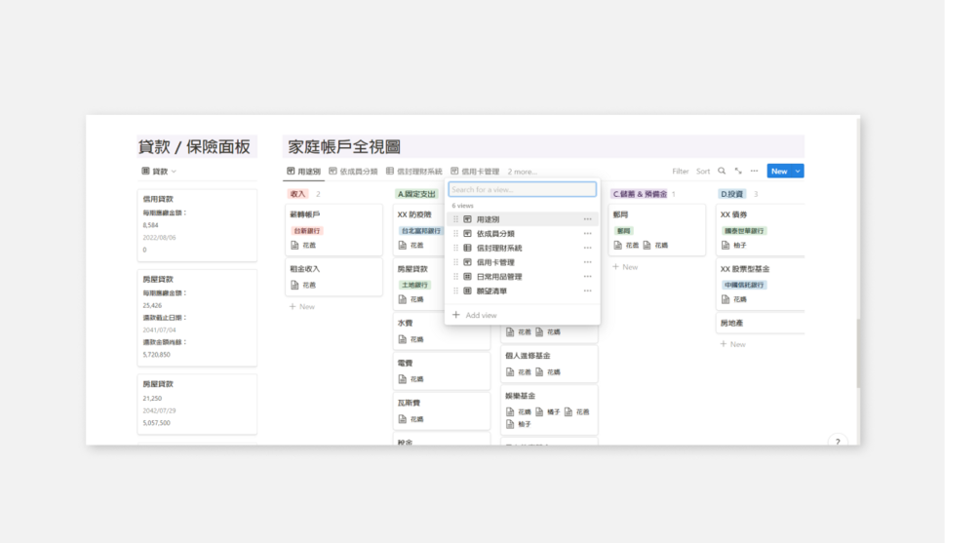Open the 郵局 card title
The width and height of the screenshot is (980, 543).
pyautogui.click(x=620, y=214)
